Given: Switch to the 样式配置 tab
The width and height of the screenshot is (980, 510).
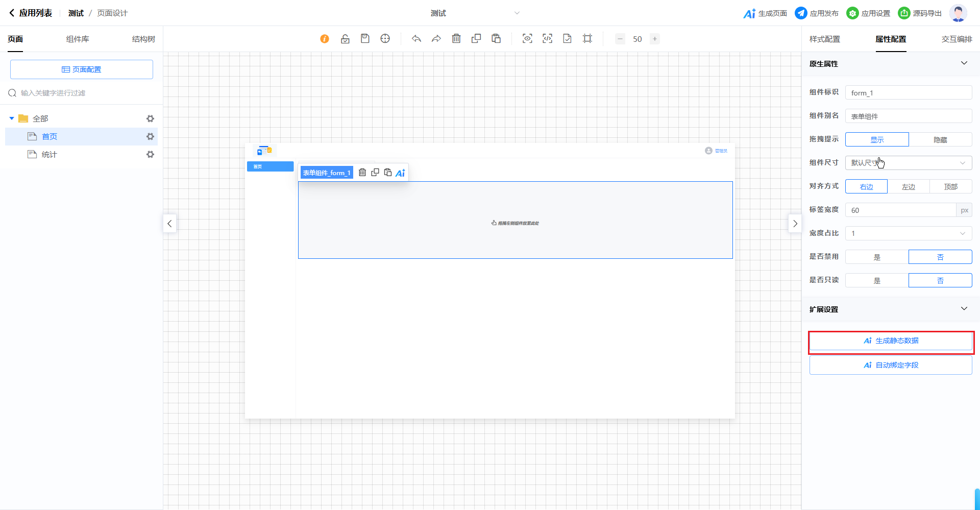Looking at the screenshot, I should click(x=825, y=39).
